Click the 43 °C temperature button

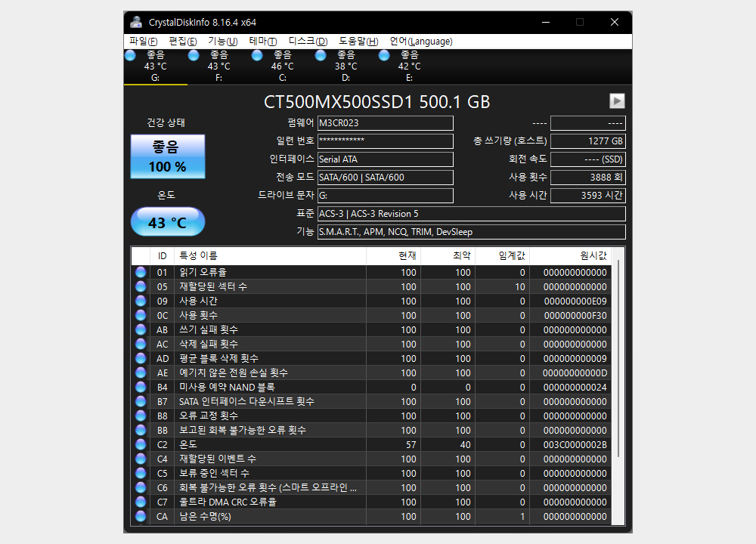(x=168, y=221)
